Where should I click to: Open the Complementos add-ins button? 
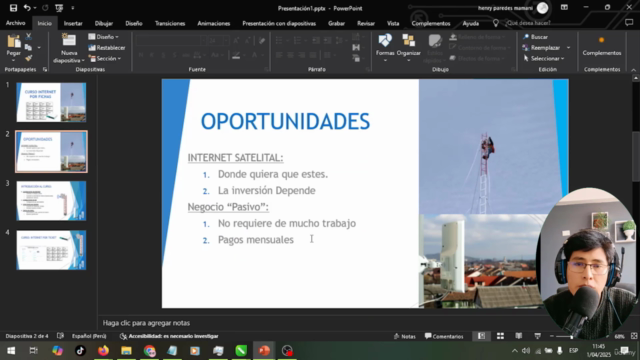point(602,46)
